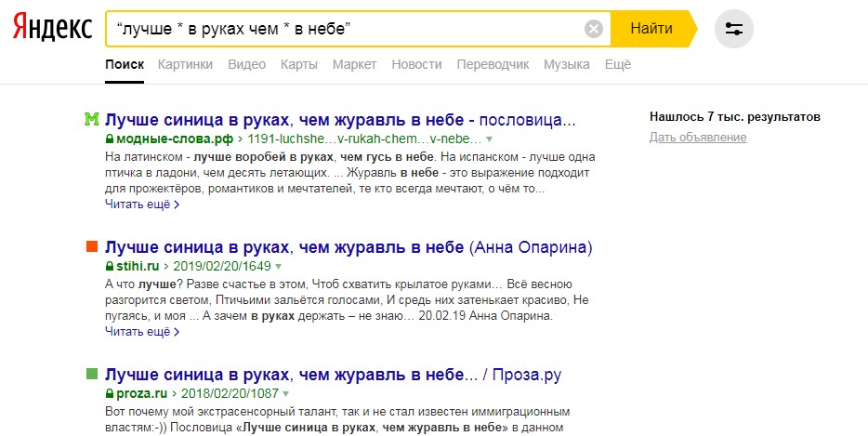Viewport: 868px width, 436px height.
Task: Click snippet text starting Вот почему мой экстрасенсорный
Action: pyautogui.click(x=337, y=420)
